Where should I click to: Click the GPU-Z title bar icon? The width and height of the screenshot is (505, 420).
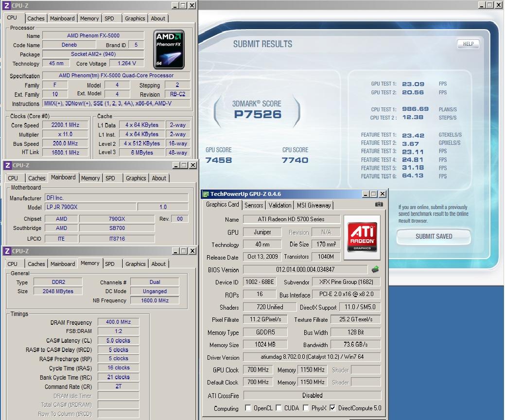click(x=205, y=194)
